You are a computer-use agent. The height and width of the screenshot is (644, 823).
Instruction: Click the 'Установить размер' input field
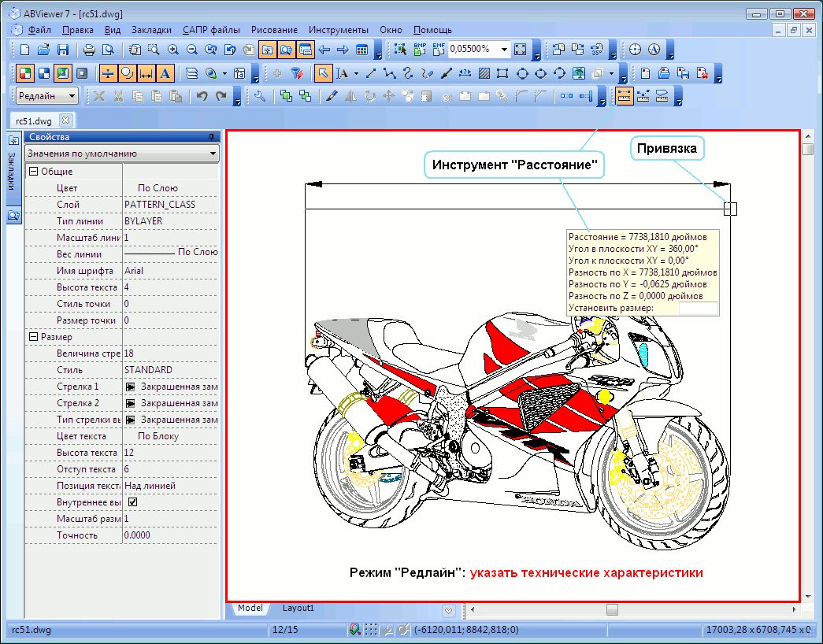(x=698, y=308)
